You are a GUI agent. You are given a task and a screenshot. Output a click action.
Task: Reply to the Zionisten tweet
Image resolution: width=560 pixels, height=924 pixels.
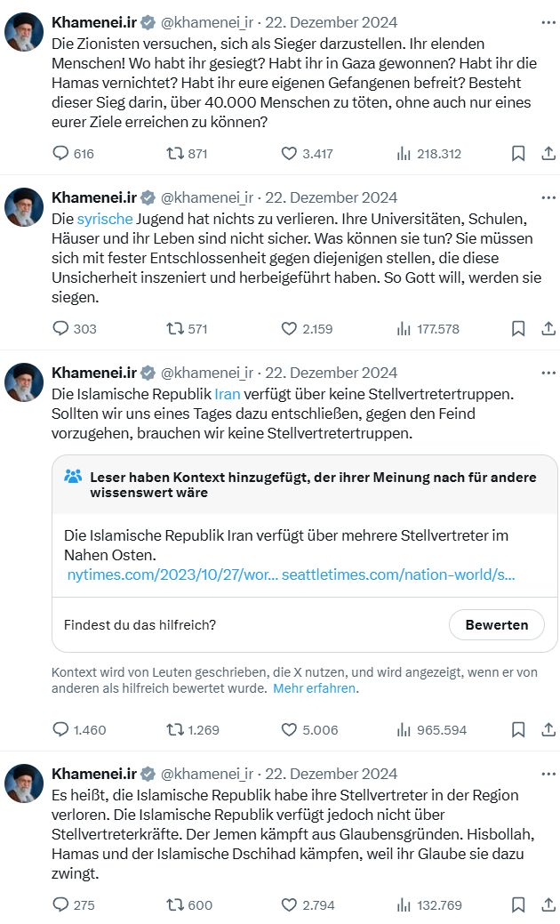pos(61,153)
